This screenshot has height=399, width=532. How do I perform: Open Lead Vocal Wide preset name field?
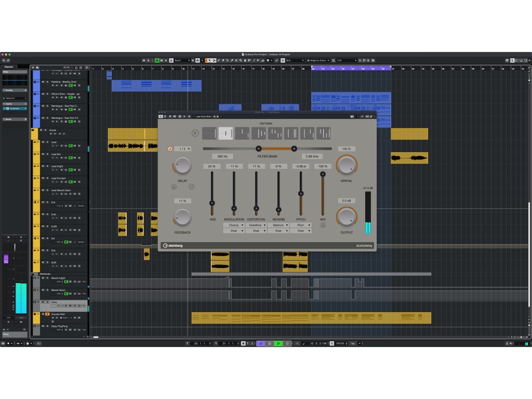pos(204,116)
